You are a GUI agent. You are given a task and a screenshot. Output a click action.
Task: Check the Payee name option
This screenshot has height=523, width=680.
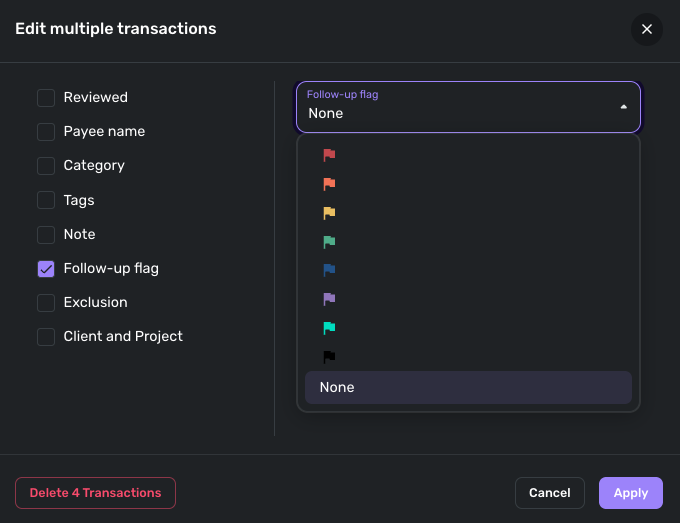46,132
